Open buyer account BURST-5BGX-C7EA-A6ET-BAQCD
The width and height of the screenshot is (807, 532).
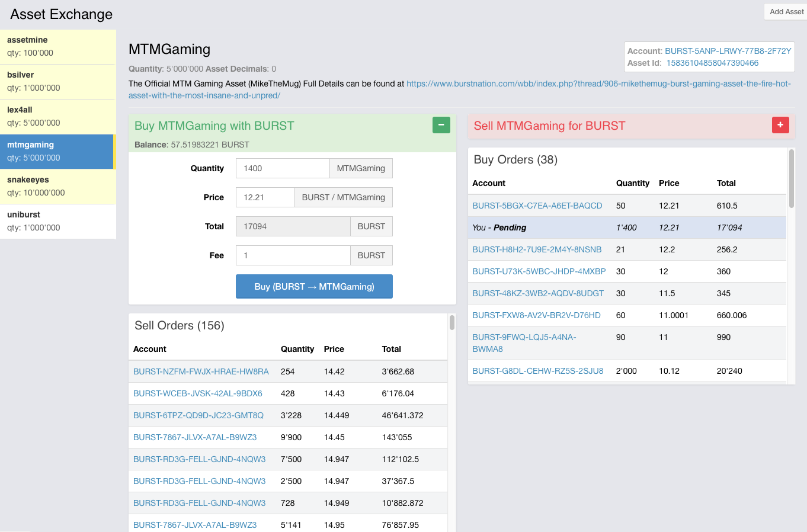[x=537, y=206]
